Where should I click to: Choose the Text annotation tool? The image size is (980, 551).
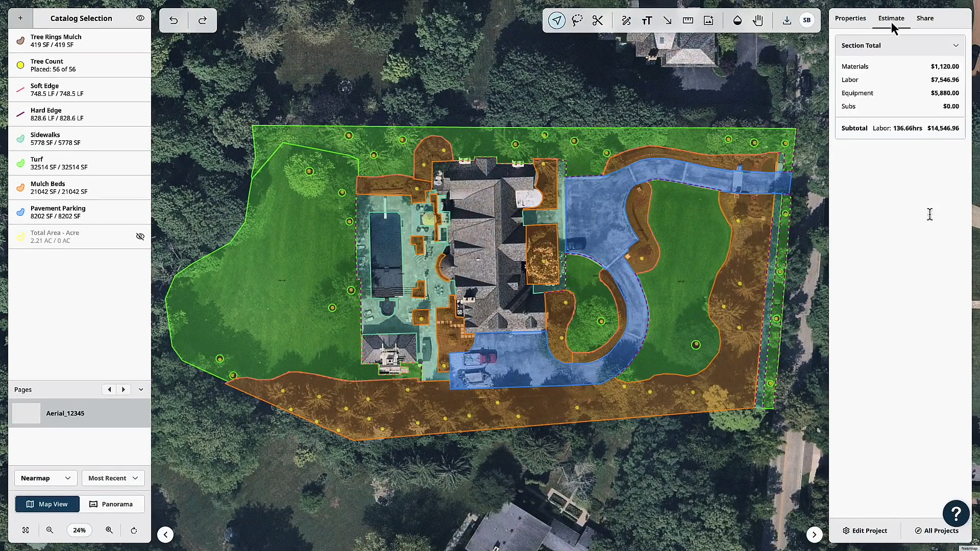(x=647, y=20)
